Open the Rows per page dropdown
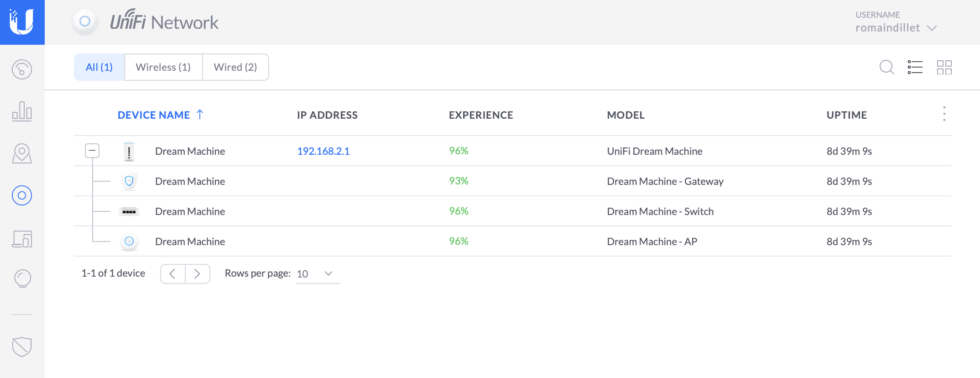Viewport: 980px width, 378px height. point(318,274)
